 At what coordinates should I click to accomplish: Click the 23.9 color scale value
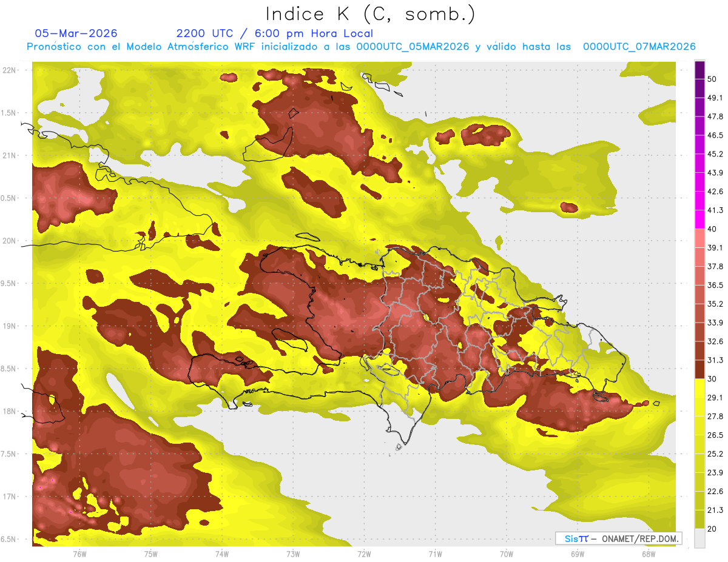715,473
